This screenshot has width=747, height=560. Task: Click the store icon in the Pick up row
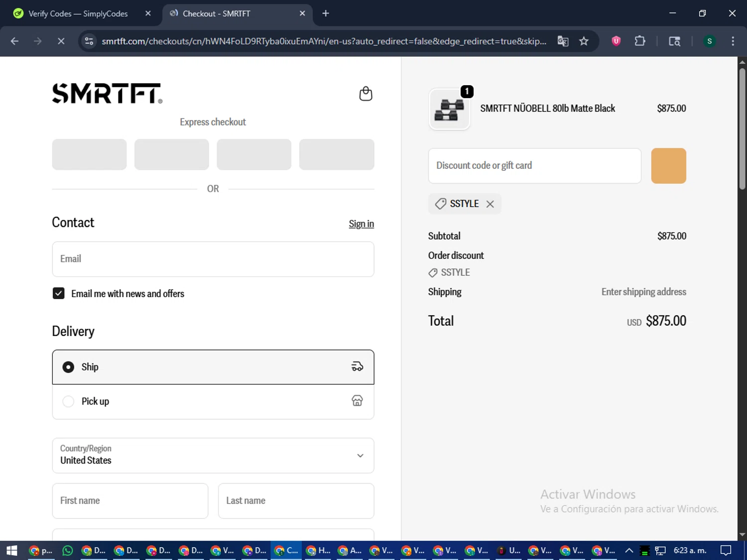pos(357,401)
